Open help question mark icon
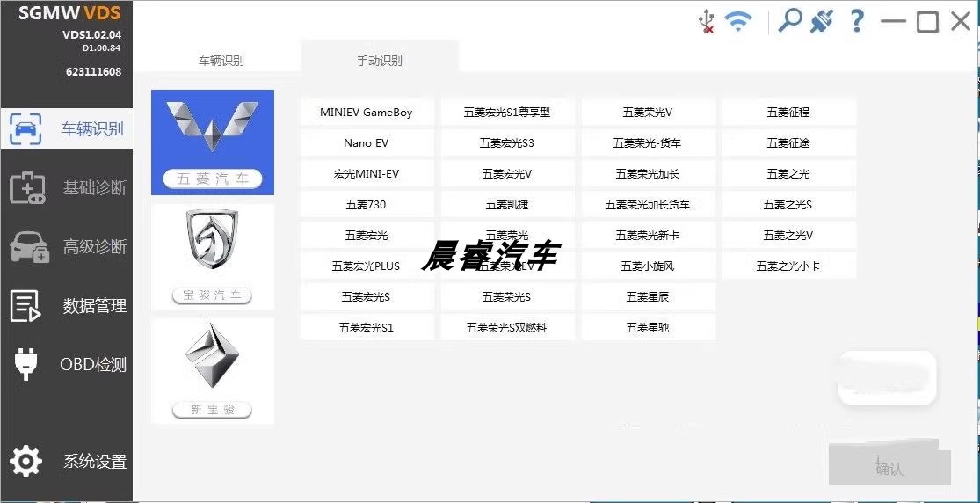The image size is (980, 503). (857, 20)
